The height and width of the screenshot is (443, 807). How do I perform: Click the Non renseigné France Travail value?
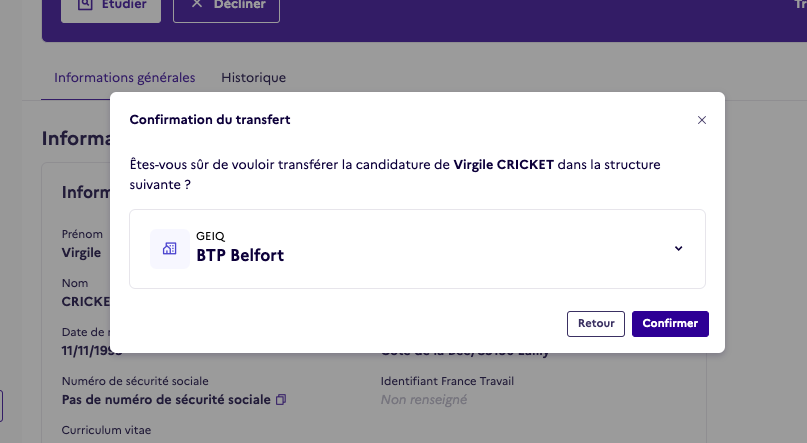click(424, 400)
